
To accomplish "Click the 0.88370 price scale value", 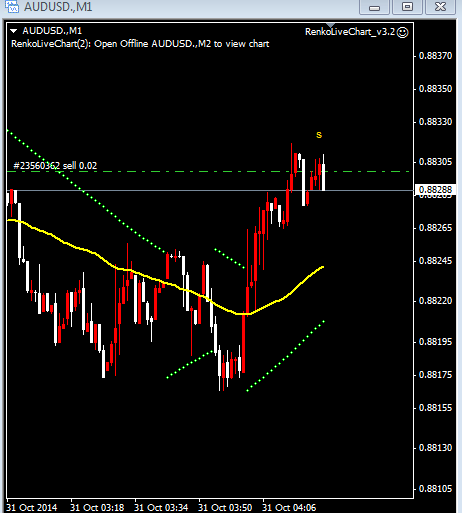I will 435,56.
